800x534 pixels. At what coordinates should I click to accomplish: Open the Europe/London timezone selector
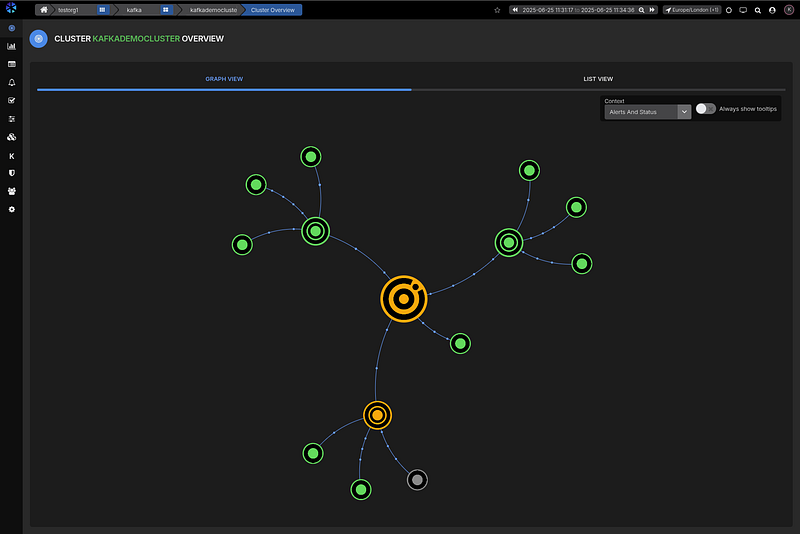point(691,10)
